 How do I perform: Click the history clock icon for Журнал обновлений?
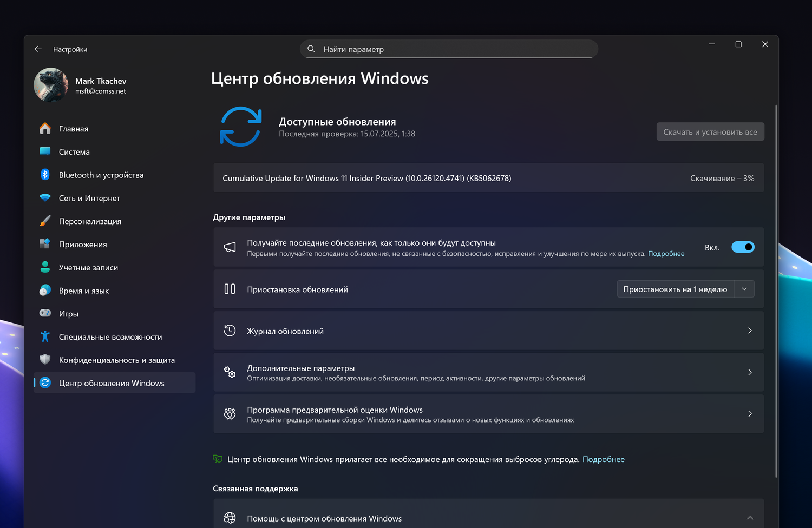point(230,331)
